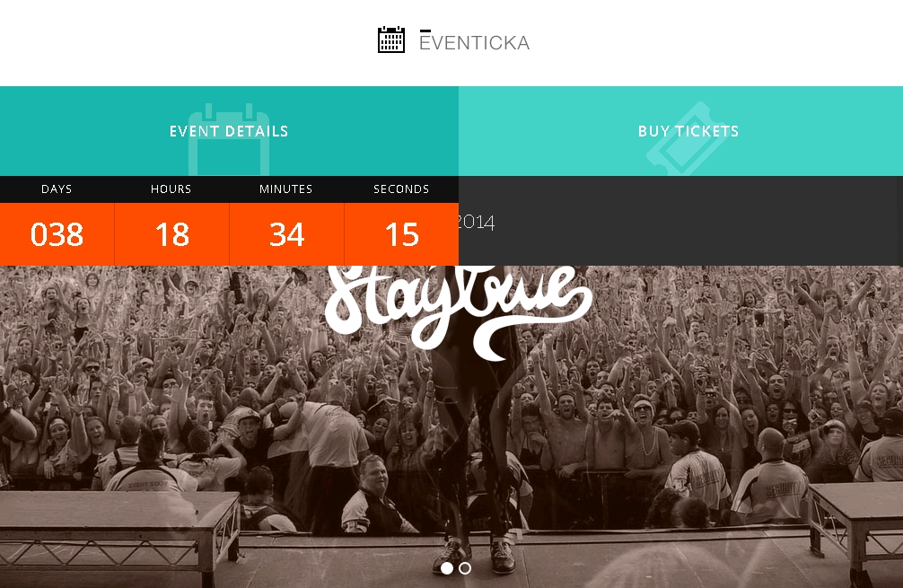
Task: Click the concert crowd slide image
Action: (x=451, y=426)
